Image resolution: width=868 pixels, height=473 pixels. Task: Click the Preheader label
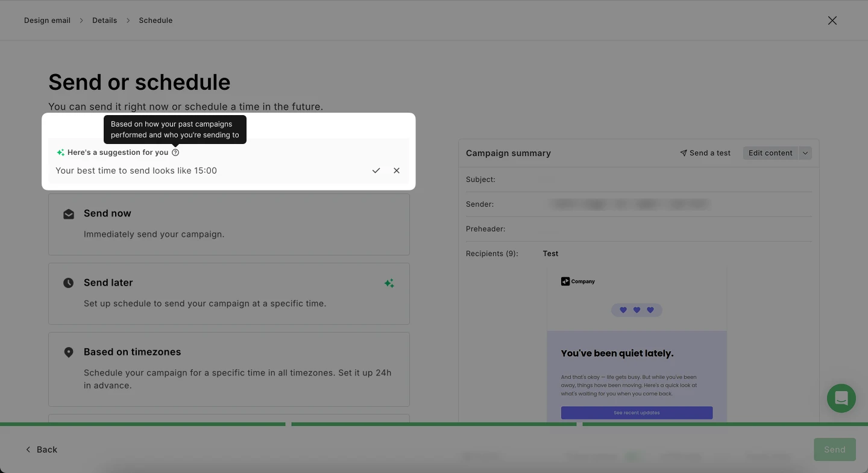click(x=485, y=229)
